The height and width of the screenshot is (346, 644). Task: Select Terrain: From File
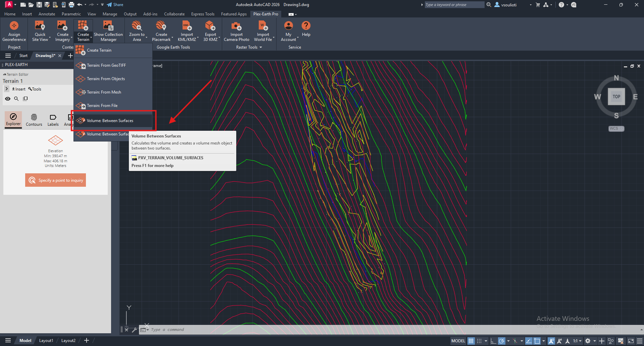pyautogui.click(x=113, y=106)
